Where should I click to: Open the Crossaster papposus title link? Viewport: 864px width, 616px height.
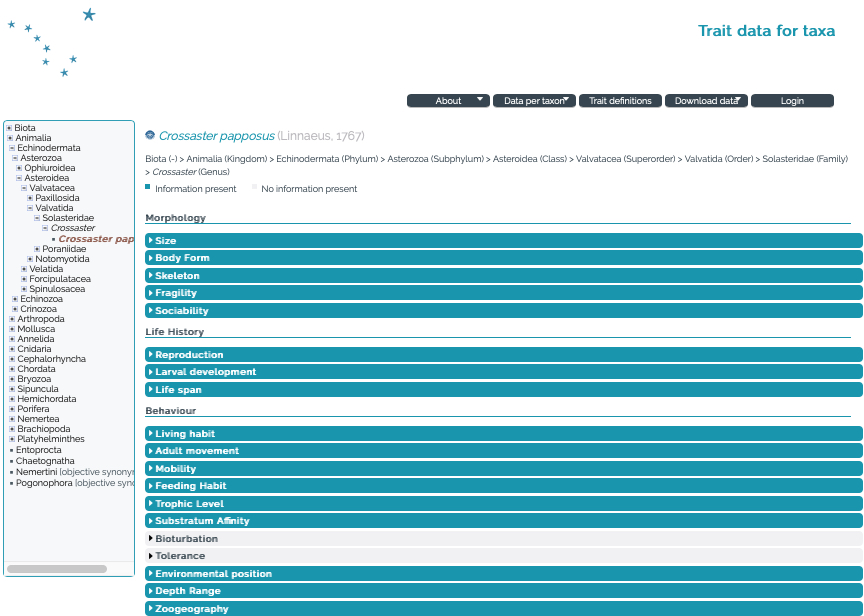(216, 136)
